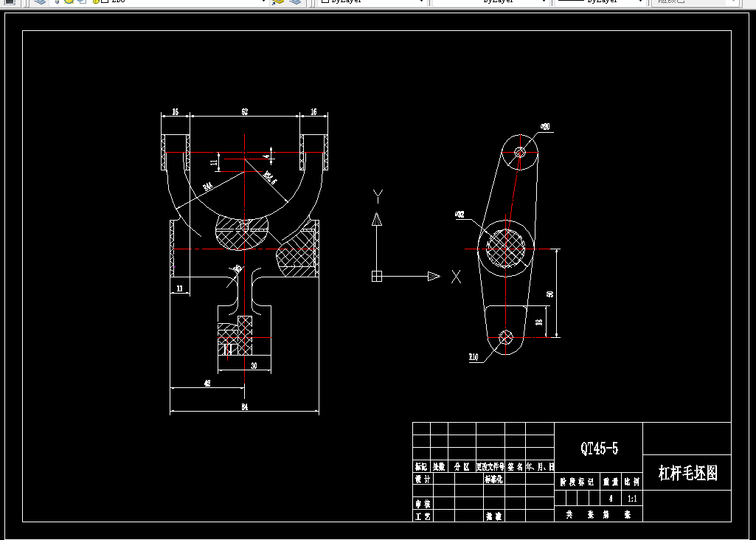Select the 阶段标记 header cell
Image resolution: width=756 pixels, height=540 pixels.
(x=577, y=482)
